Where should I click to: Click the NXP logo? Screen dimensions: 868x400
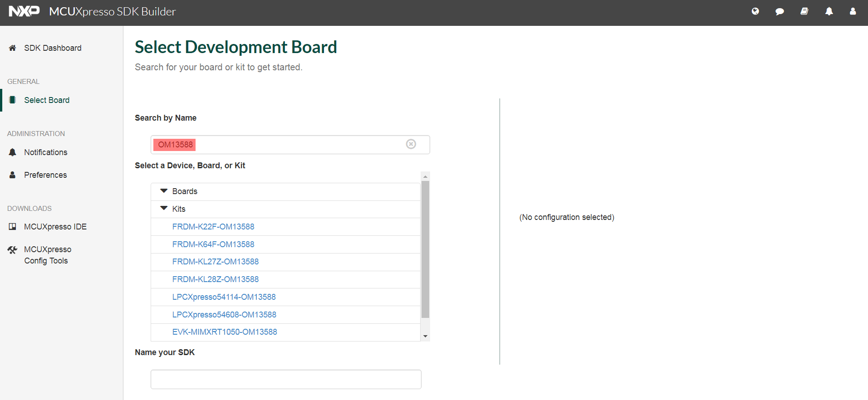[24, 11]
